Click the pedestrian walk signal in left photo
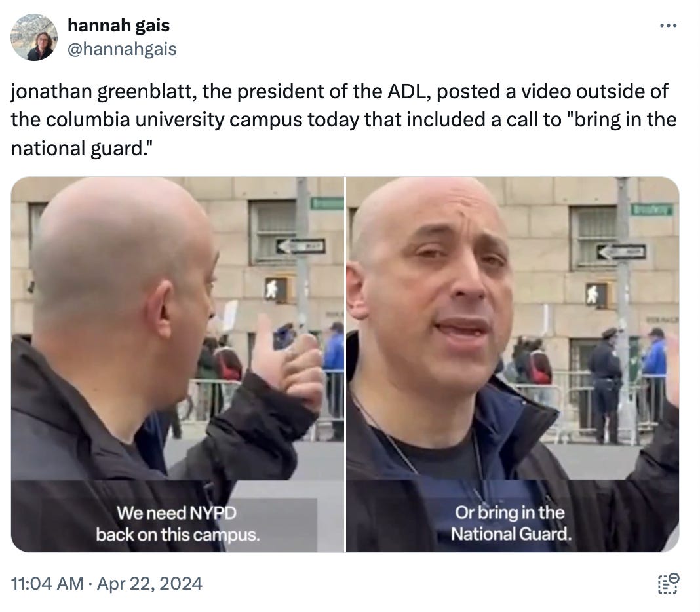The height and width of the screenshot is (612, 700). click(275, 289)
